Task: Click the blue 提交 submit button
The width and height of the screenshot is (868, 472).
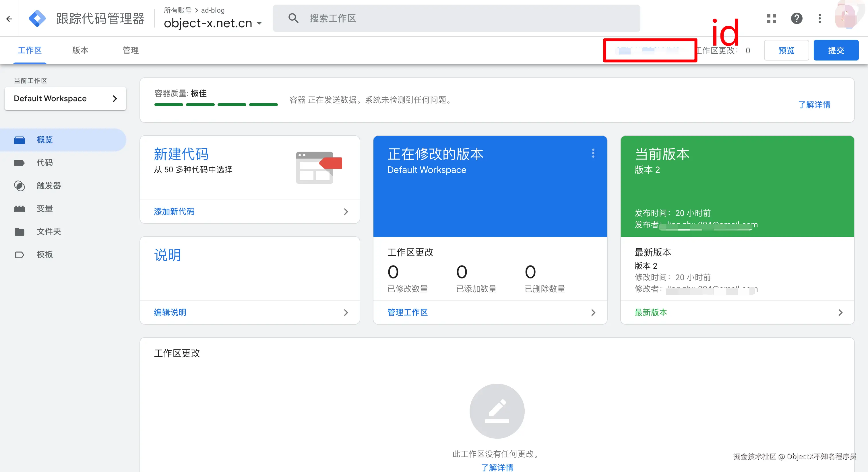Action: click(x=836, y=50)
